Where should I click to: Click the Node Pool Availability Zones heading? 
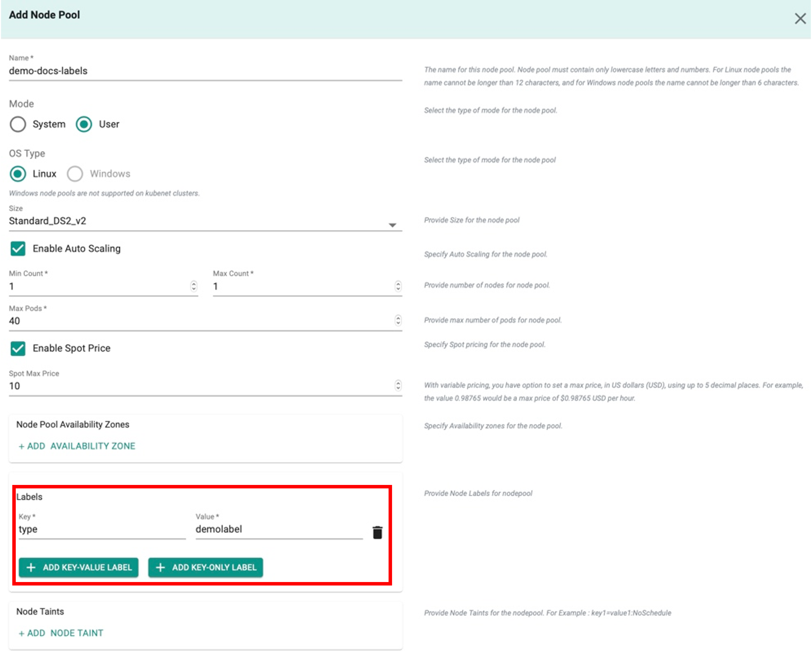point(73,424)
